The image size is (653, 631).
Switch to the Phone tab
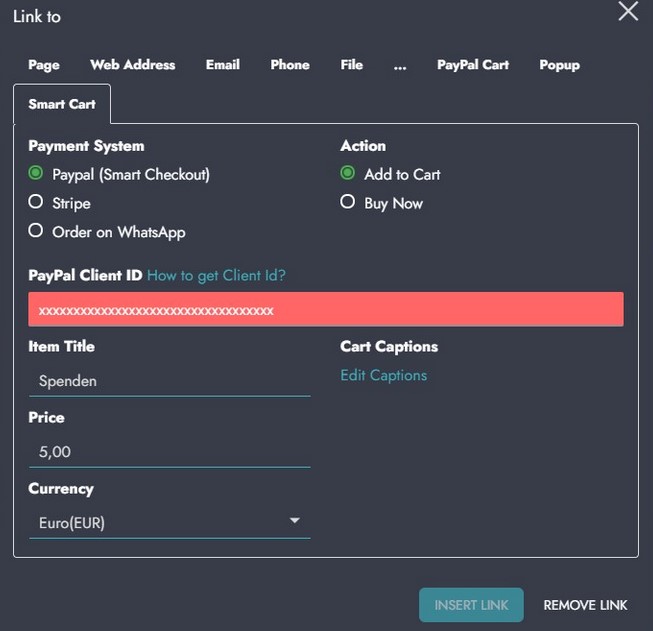(x=290, y=65)
